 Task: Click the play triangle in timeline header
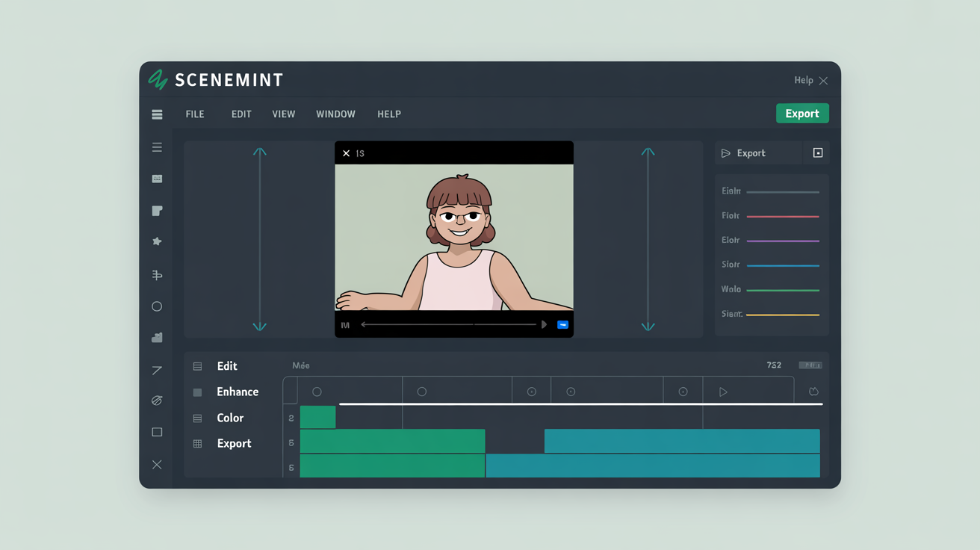723,392
